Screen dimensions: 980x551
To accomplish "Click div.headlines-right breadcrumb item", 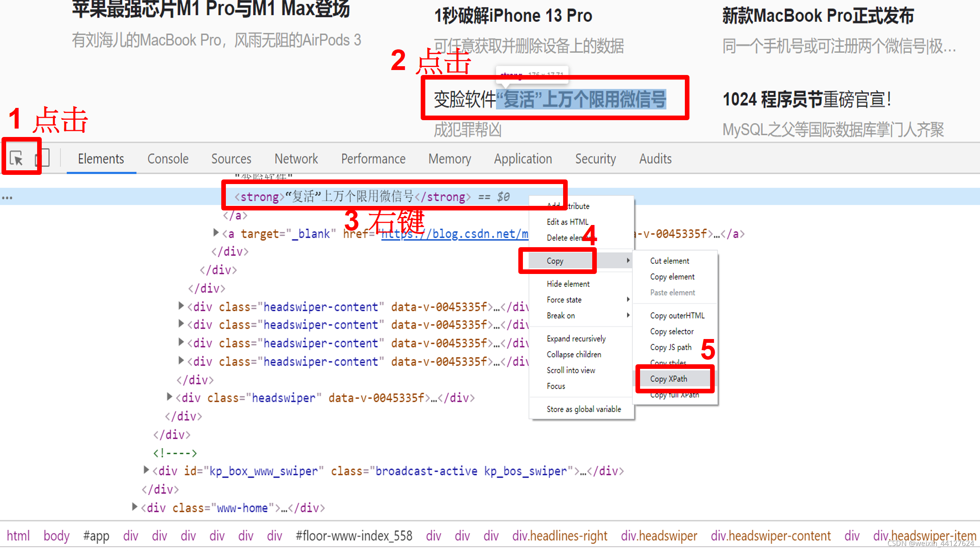I will point(560,536).
